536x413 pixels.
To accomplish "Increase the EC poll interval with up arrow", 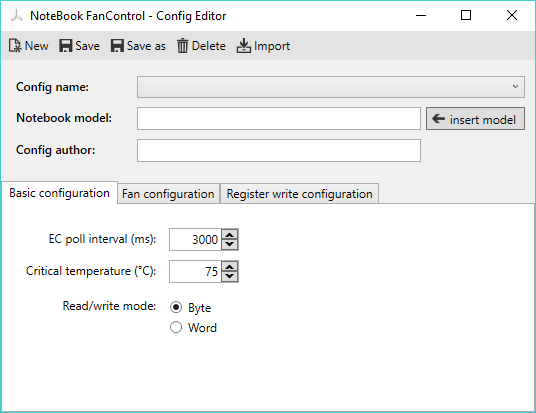I will (230, 235).
